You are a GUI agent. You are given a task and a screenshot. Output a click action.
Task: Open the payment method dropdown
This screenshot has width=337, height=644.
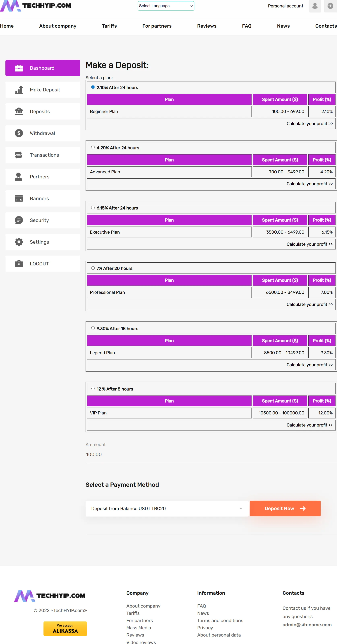click(167, 508)
